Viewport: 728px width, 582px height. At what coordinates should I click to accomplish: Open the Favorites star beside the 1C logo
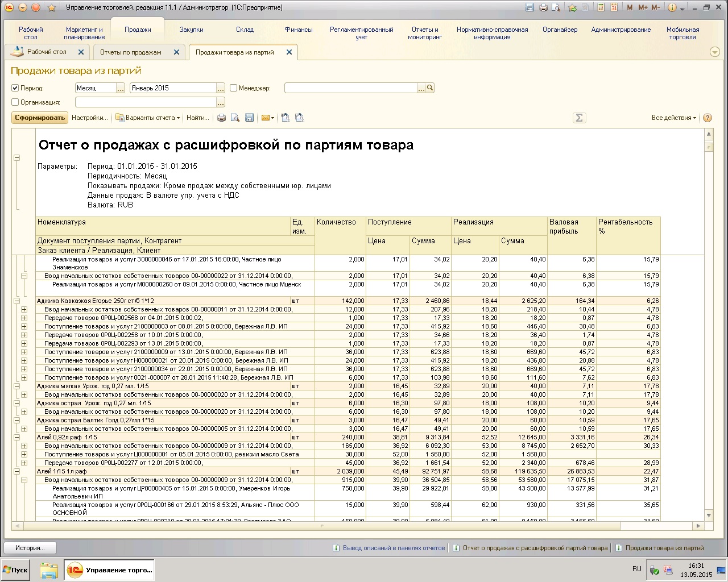tap(51, 8)
